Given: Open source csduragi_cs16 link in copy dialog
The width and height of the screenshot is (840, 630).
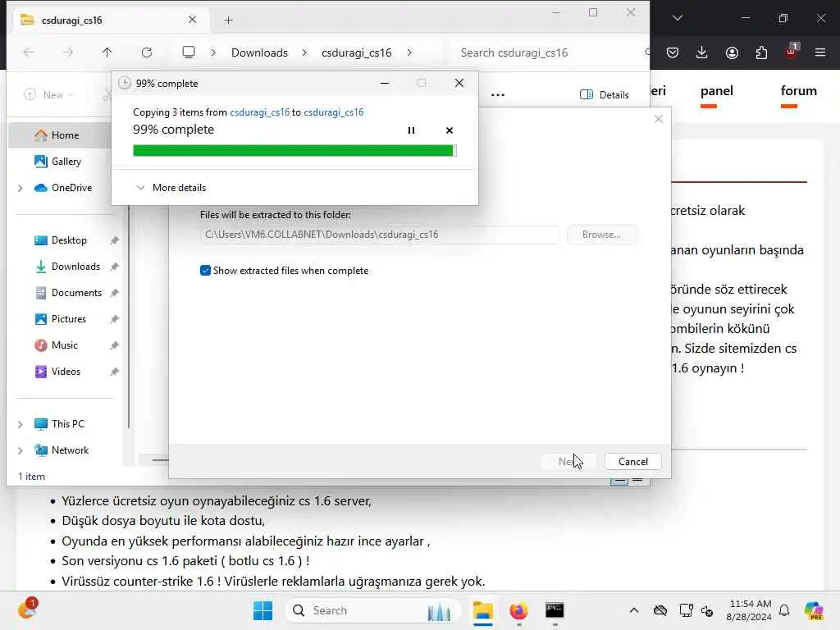Looking at the screenshot, I should click(x=259, y=112).
